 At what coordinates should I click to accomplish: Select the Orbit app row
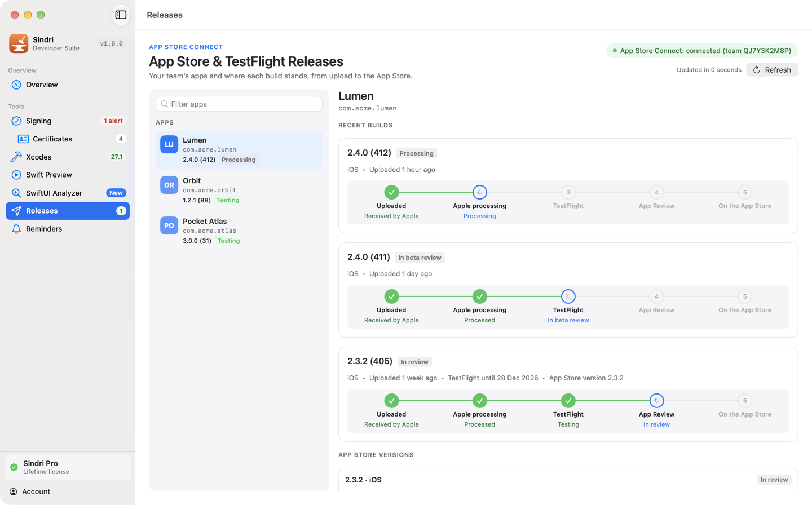(x=239, y=191)
